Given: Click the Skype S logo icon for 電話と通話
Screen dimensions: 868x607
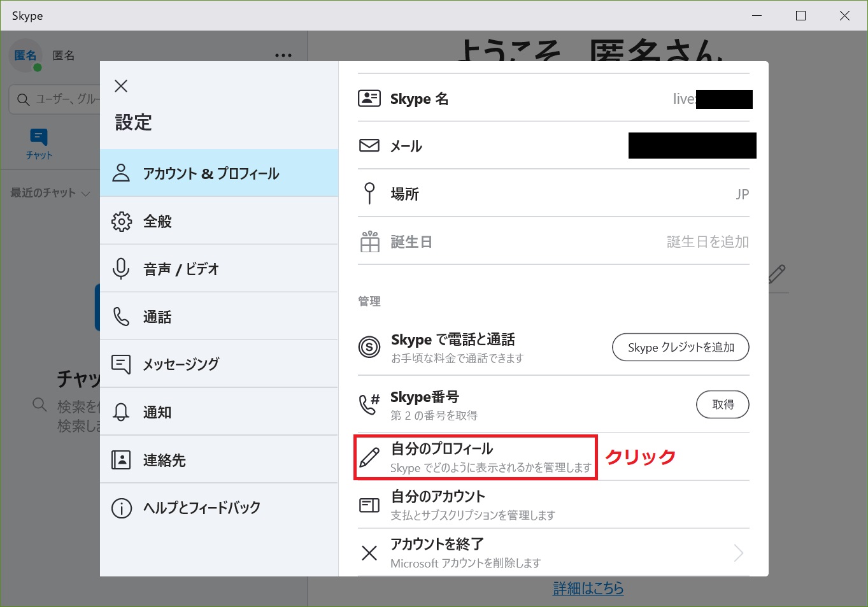Looking at the screenshot, I should click(369, 346).
